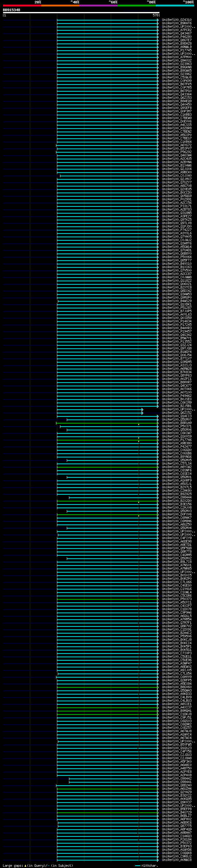Screen dimensions: 197x868
Task: Click the query name BB915348
Action: pyautogui.click(x=11, y=10)
